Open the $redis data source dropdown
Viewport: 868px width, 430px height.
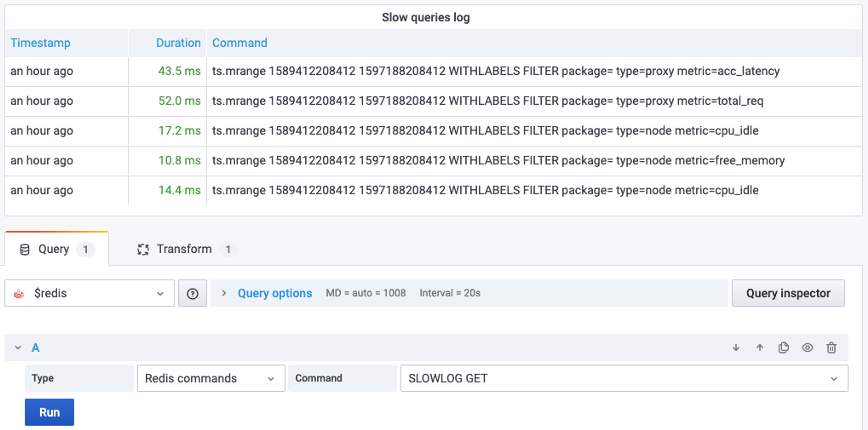point(90,293)
